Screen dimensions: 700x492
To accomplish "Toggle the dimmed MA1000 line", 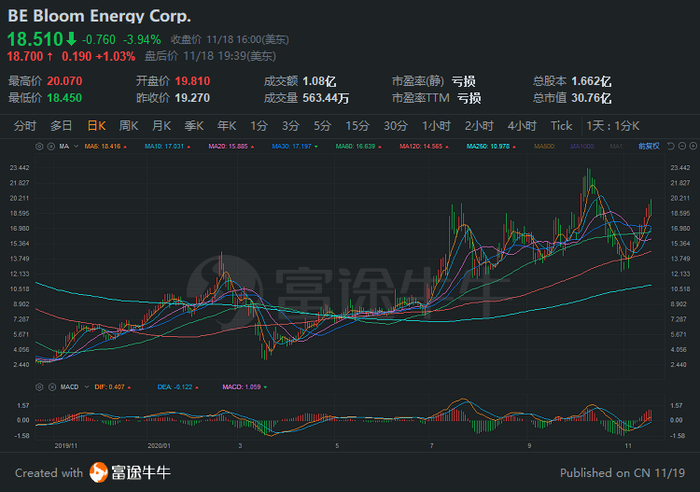I will [x=583, y=146].
